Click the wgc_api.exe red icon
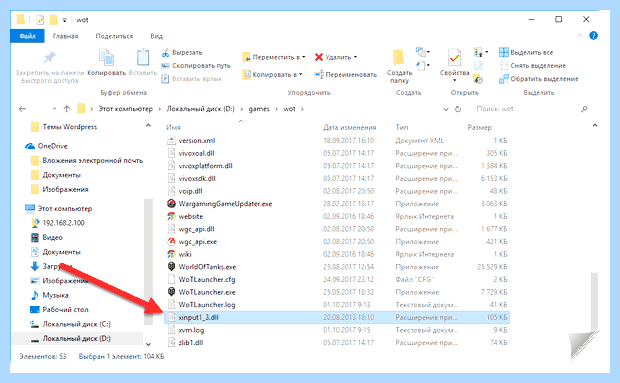This screenshot has width=620, height=383. point(171,241)
